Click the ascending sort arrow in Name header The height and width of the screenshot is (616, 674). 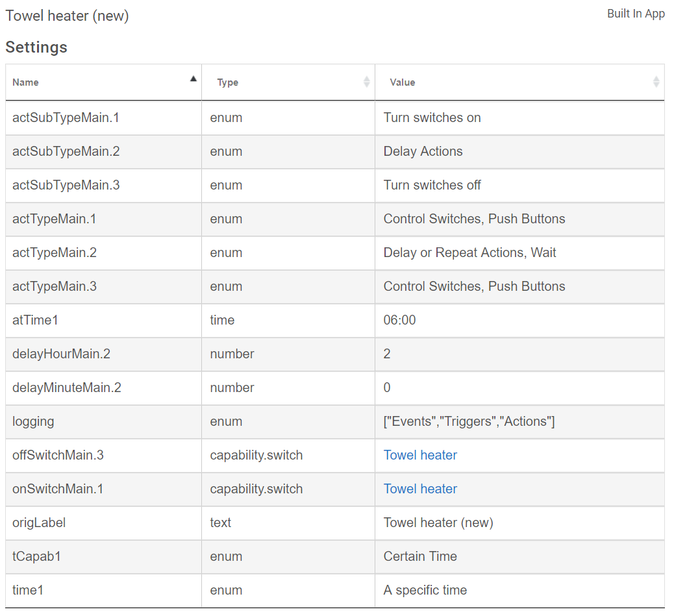193,79
